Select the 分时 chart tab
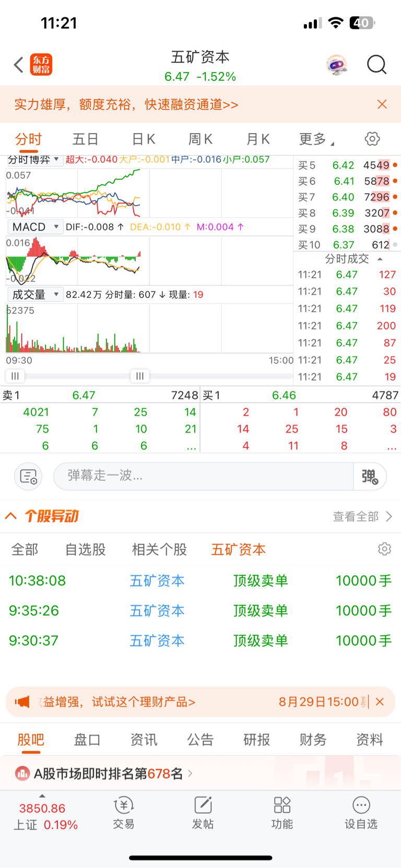 pyautogui.click(x=28, y=139)
